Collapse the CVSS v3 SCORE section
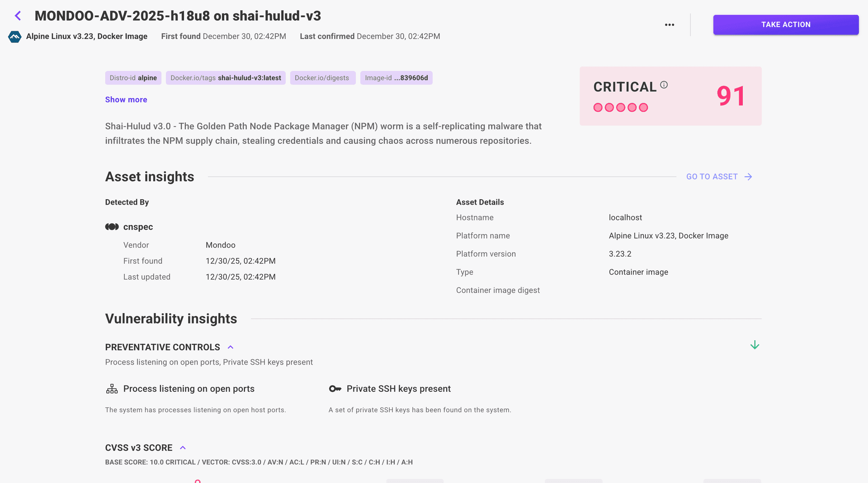This screenshot has width=868, height=483. 183,447
